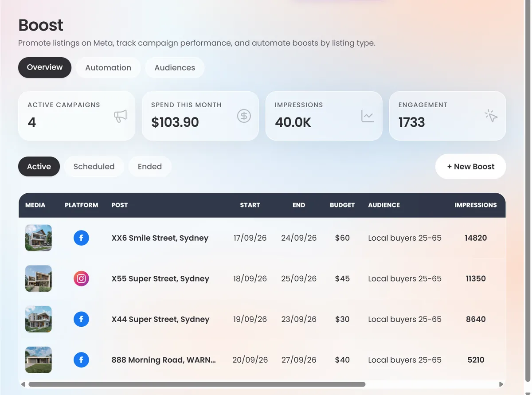Click the cursor click icon in Engagement card
Viewport: 532px width, 395px height.
pos(491,116)
